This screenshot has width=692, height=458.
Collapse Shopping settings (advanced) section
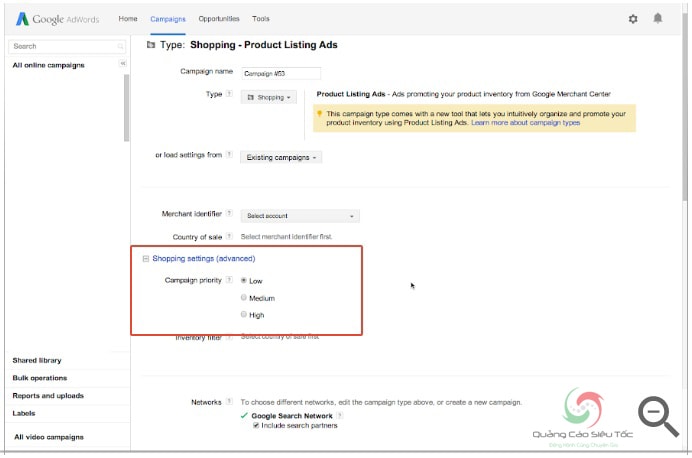tap(146, 259)
